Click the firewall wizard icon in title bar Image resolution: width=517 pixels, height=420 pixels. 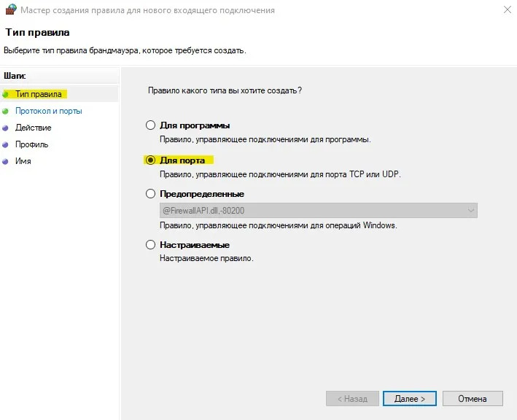pyautogui.click(x=10, y=10)
